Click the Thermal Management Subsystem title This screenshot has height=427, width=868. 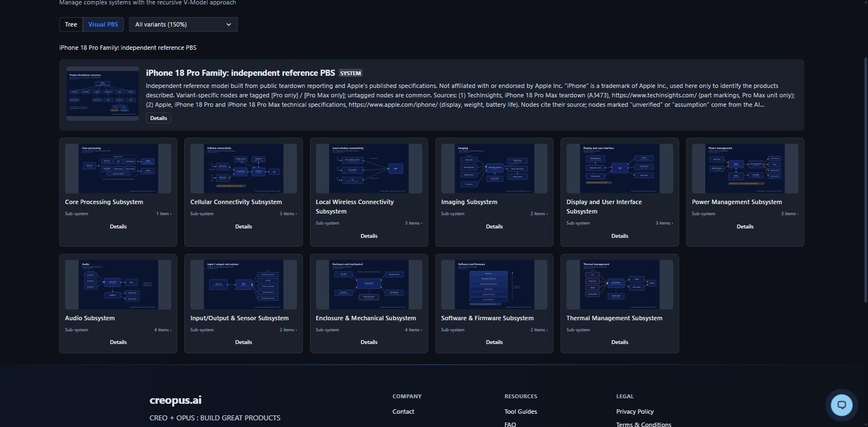pyautogui.click(x=614, y=318)
